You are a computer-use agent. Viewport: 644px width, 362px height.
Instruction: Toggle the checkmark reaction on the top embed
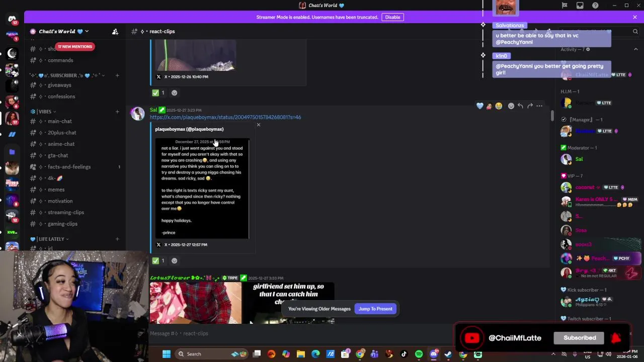(x=158, y=93)
